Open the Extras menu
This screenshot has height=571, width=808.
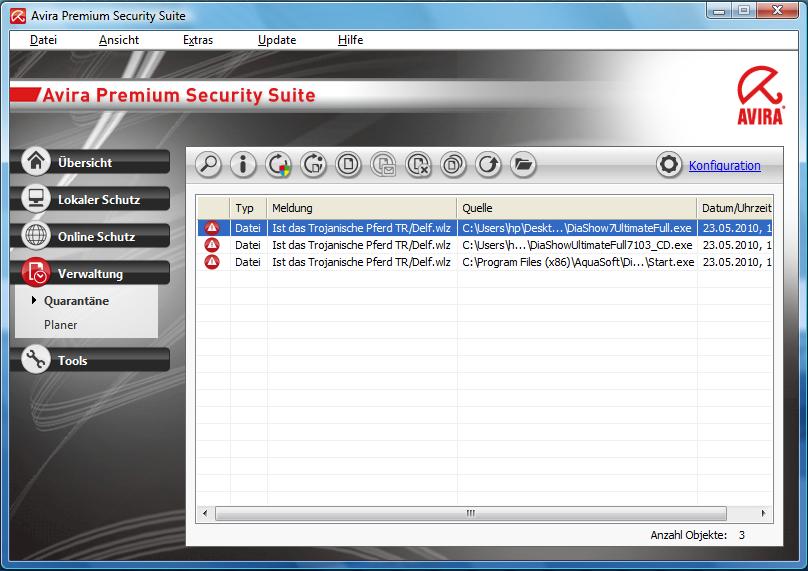point(198,40)
